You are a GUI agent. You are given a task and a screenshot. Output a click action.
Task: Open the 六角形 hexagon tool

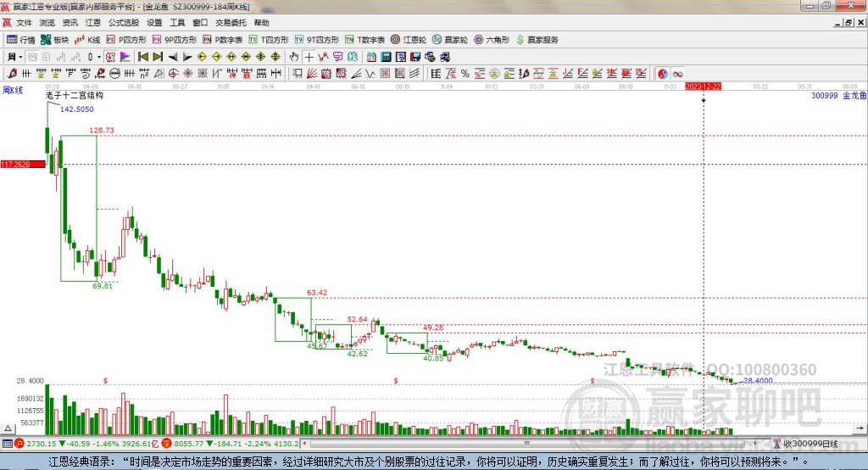pyautogui.click(x=492, y=40)
